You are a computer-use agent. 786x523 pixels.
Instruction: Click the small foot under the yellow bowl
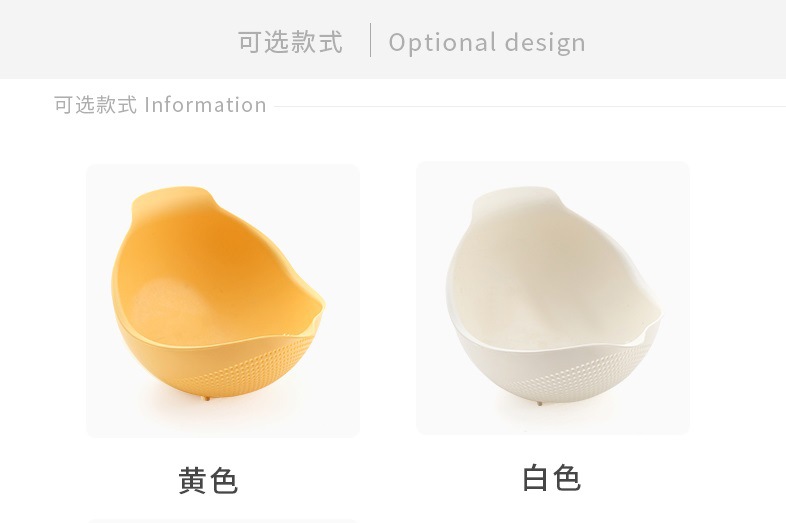tap(206, 398)
